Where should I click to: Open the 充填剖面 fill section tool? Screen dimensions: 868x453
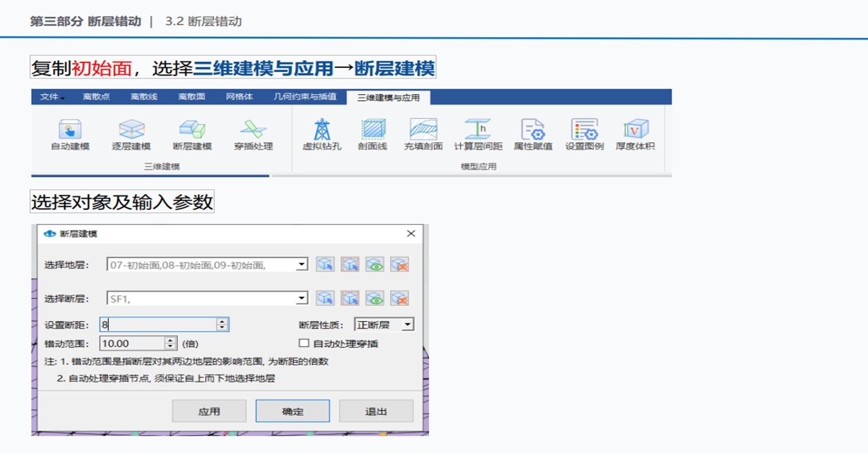click(423, 135)
